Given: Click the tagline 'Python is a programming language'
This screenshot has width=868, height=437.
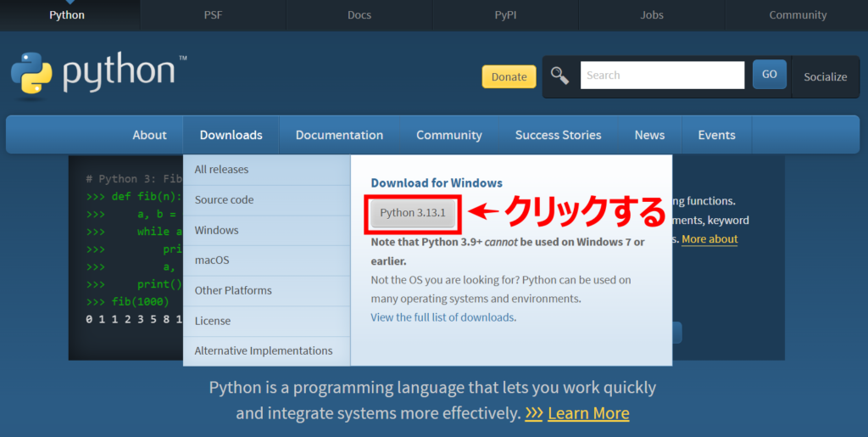Looking at the screenshot, I should click(x=432, y=387).
